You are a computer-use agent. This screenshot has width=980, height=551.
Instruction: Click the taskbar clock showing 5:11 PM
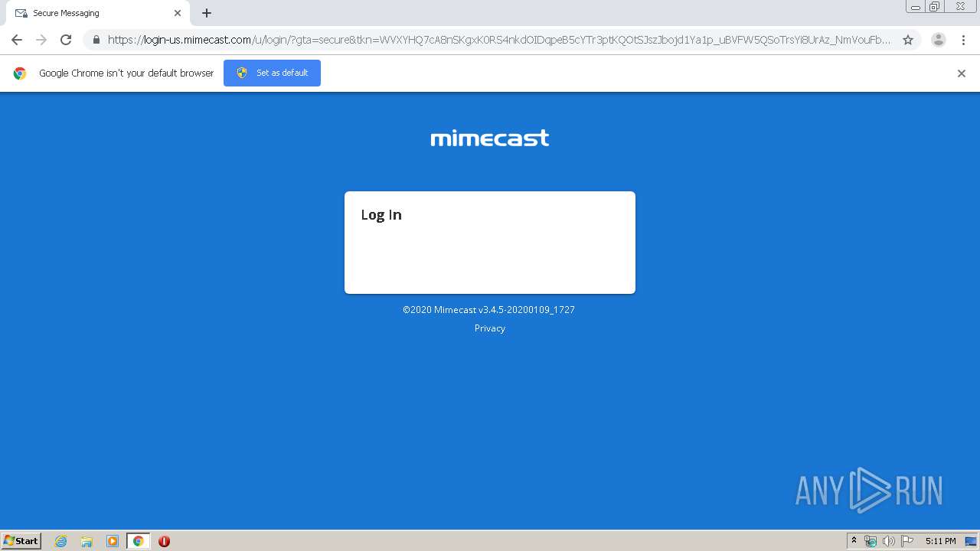(x=940, y=541)
